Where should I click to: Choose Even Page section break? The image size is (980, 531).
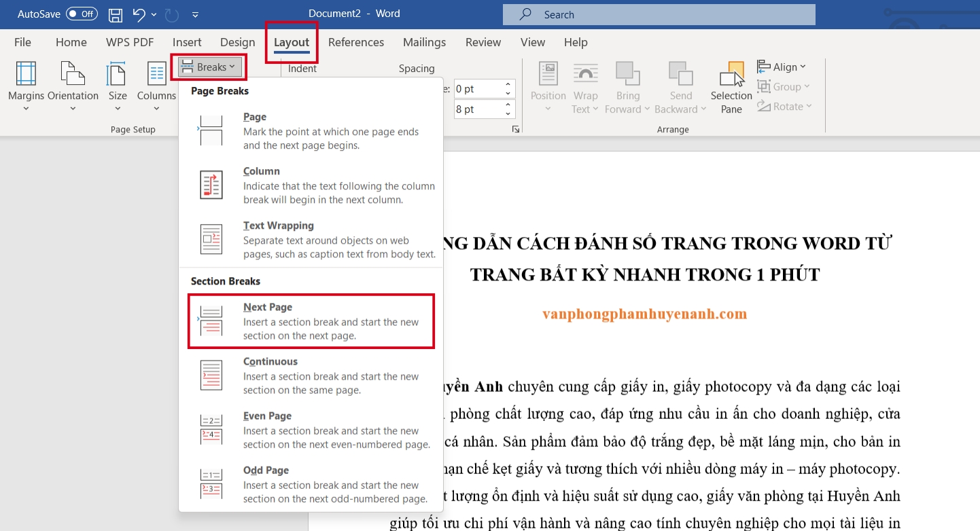pos(311,429)
